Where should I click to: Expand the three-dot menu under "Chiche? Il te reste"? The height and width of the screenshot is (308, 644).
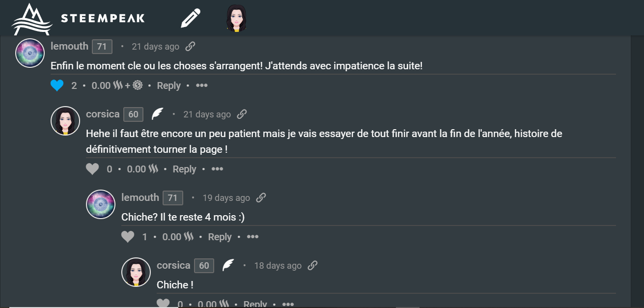[253, 237]
